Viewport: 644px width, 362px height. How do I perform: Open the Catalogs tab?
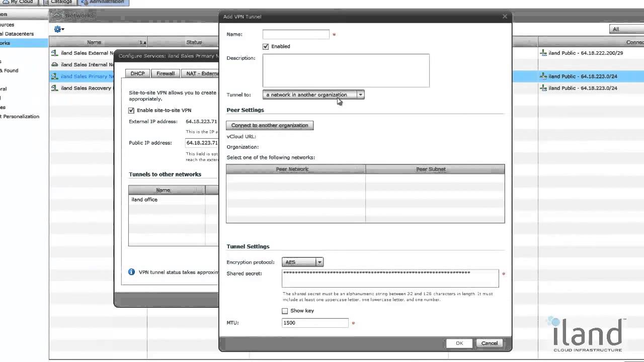(58, 2)
